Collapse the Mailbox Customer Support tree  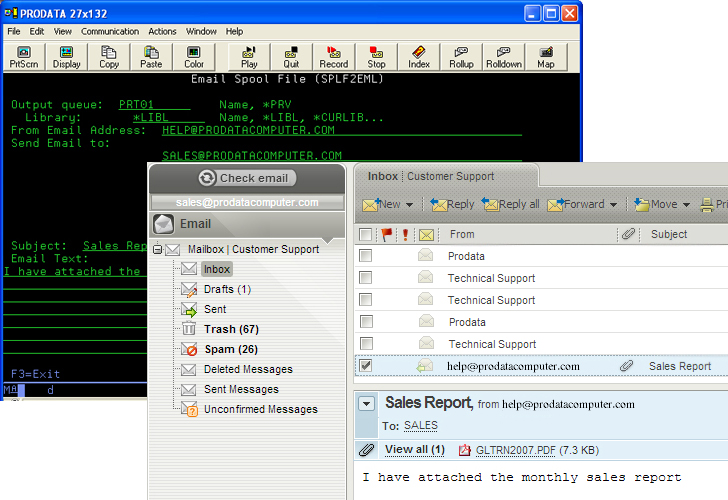[157, 249]
